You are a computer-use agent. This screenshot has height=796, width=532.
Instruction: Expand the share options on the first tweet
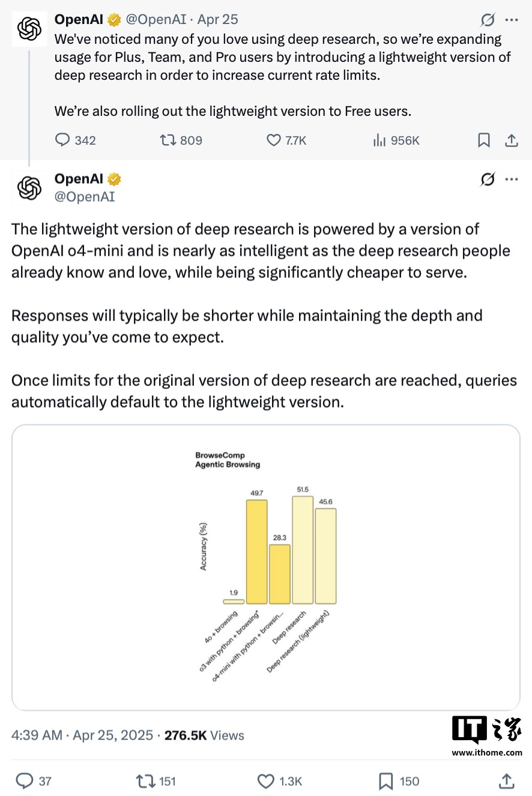point(511,140)
